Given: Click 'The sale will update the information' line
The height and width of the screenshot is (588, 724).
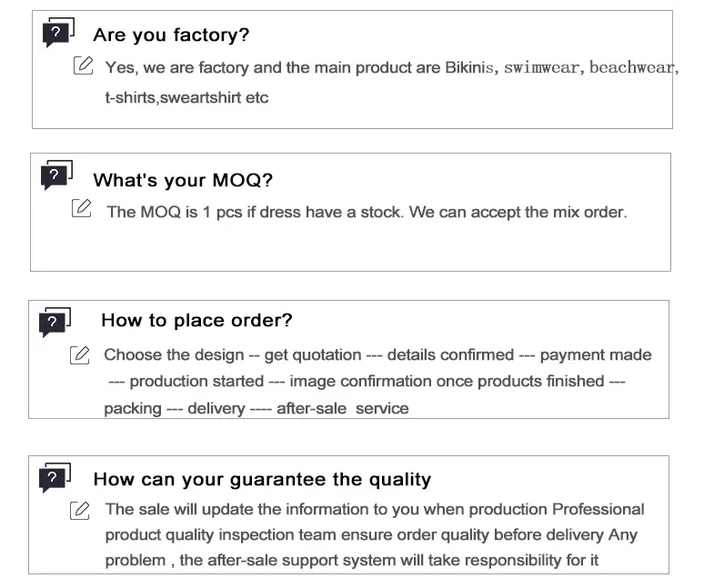Looking at the screenshot, I should pyautogui.click(x=374, y=509).
